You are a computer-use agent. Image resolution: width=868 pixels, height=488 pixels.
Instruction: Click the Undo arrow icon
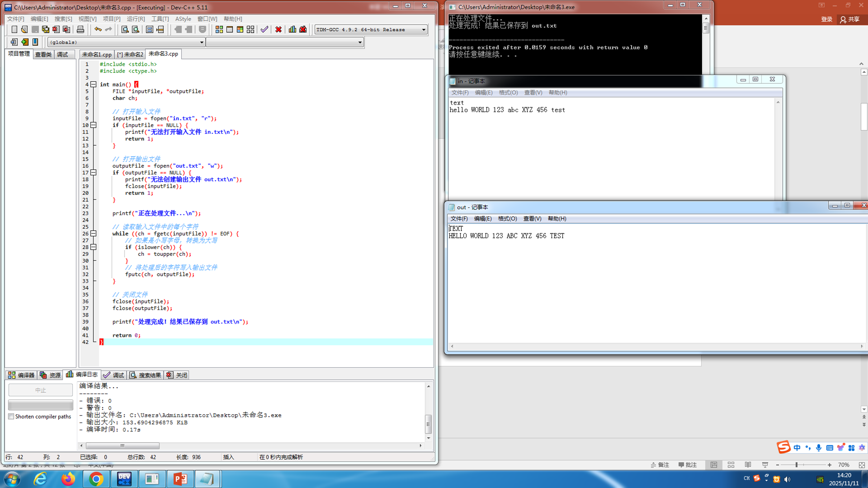[98, 30]
